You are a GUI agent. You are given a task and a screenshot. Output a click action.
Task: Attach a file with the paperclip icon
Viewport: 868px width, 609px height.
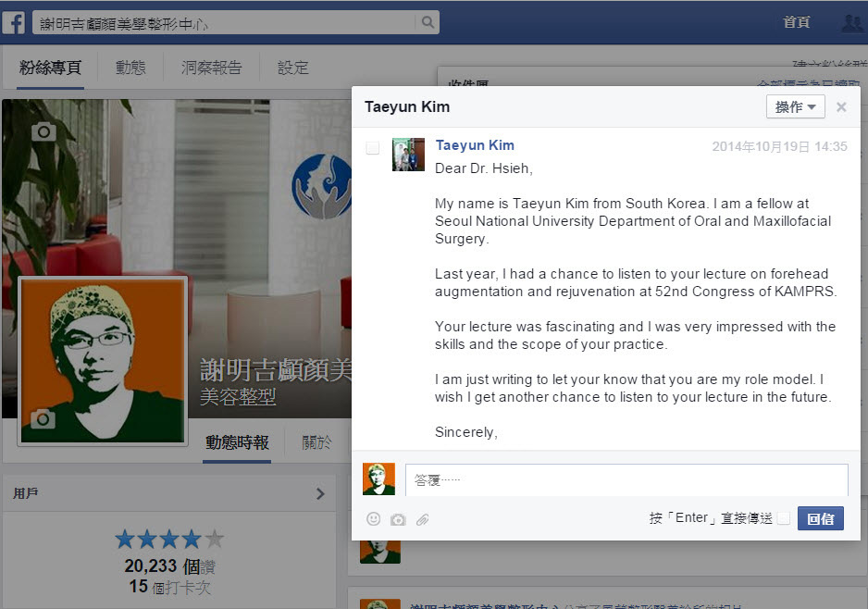pyautogui.click(x=422, y=519)
